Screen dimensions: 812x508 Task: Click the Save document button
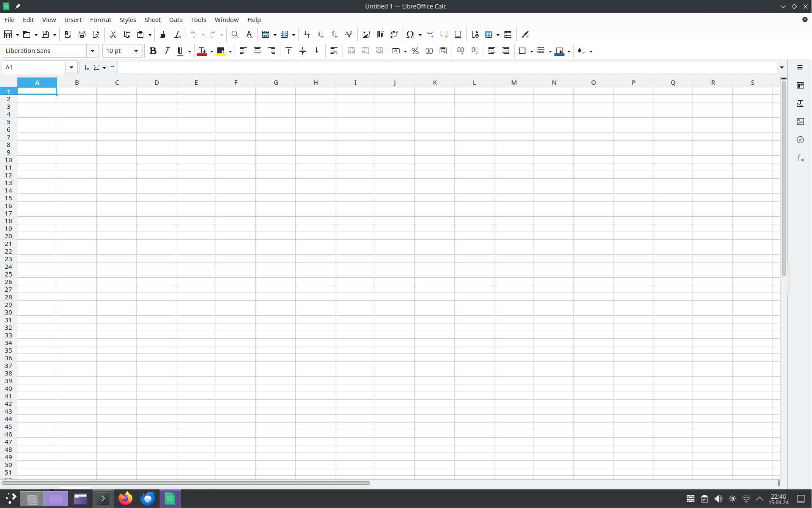click(x=45, y=34)
